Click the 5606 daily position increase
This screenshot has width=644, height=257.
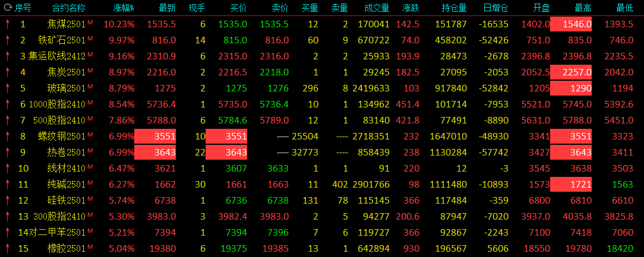pos(498,248)
